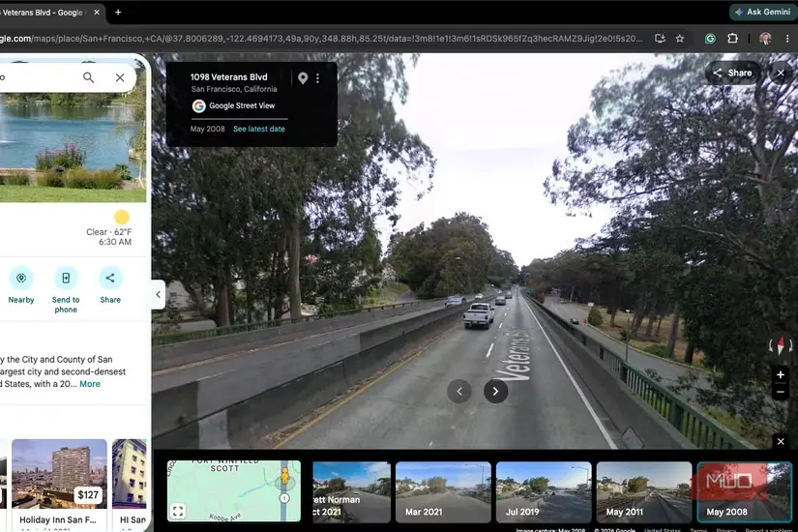Image resolution: width=798 pixels, height=532 pixels.
Task: Open the Chrome profile avatar
Action: click(765, 39)
